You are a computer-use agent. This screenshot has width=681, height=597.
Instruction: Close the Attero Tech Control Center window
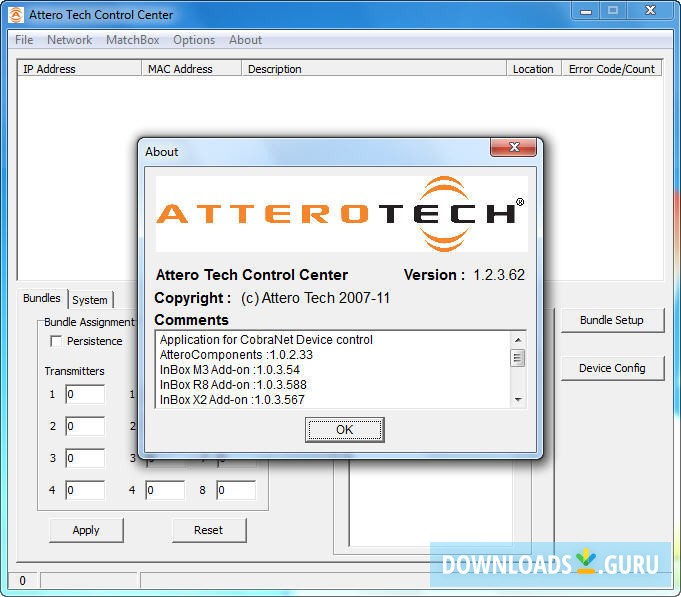tap(650, 10)
